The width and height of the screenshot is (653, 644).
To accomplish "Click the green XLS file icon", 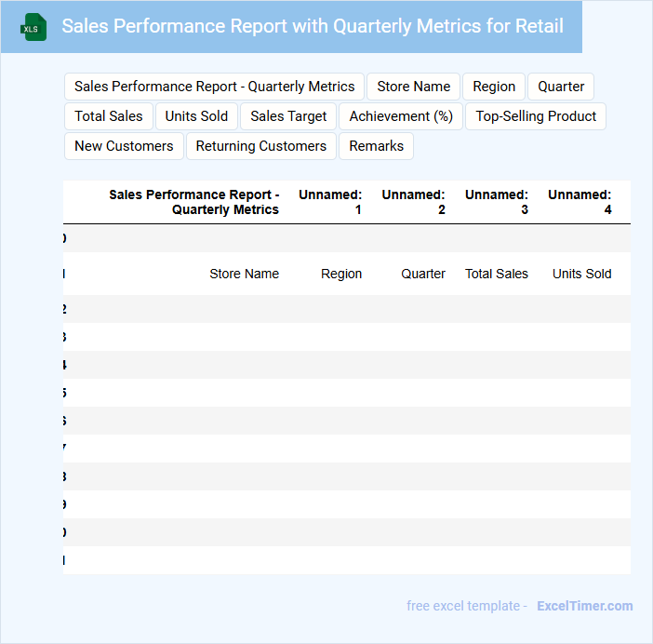I will tap(33, 27).
